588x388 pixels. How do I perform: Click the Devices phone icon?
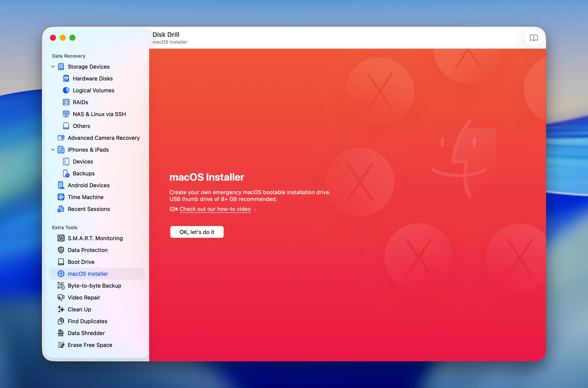66,162
